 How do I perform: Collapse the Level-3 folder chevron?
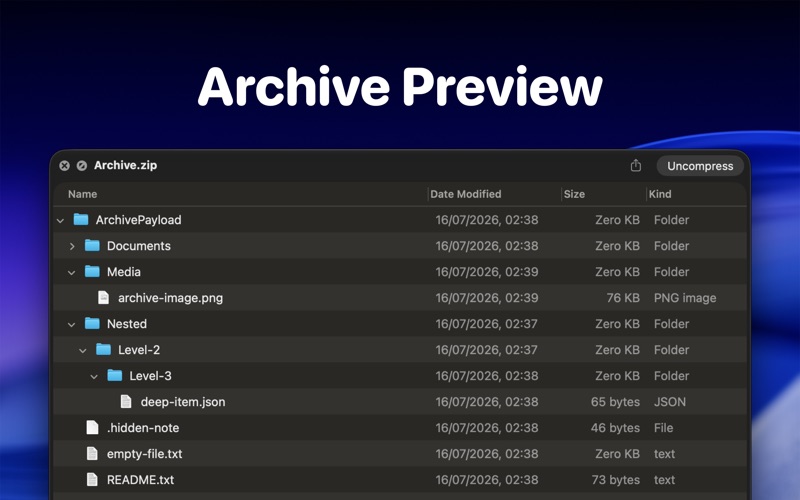point(94,377)
